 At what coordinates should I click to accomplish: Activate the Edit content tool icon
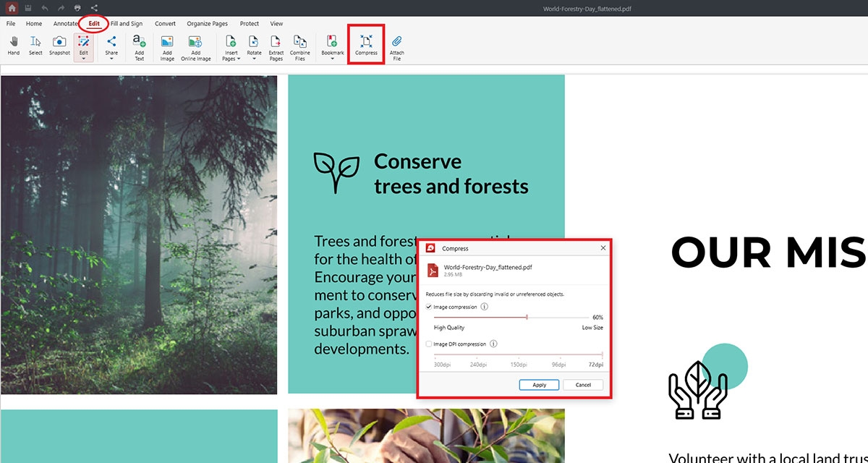pos(84,42)
